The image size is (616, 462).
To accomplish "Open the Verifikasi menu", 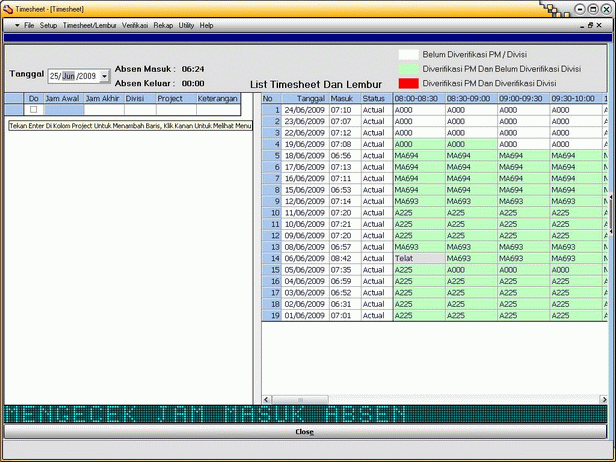I will (135, 24).
